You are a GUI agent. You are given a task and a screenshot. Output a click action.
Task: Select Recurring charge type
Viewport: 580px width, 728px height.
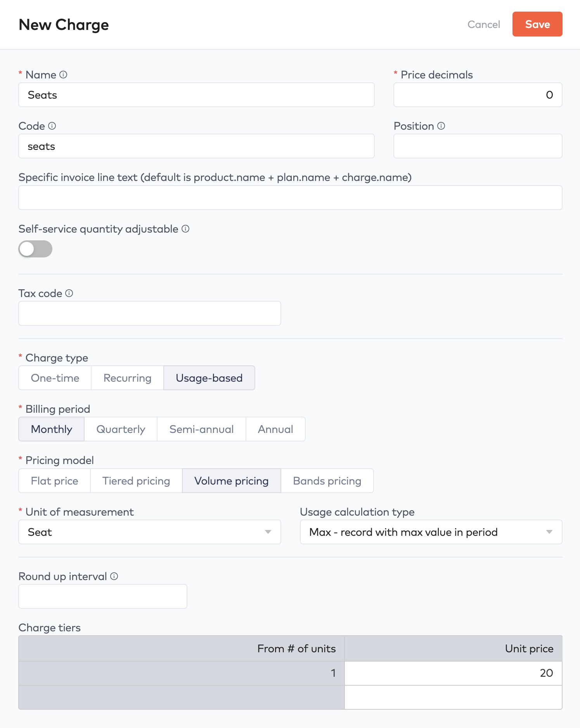click(x=127, y=378)
